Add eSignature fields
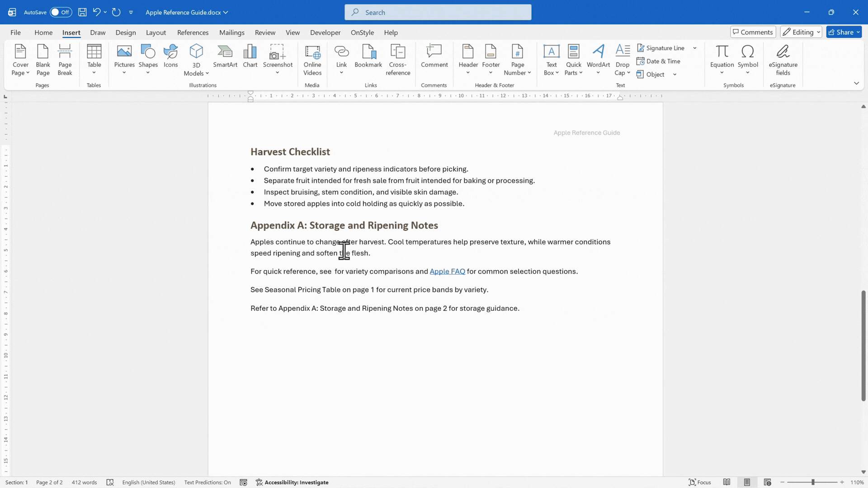 point(783,60)
